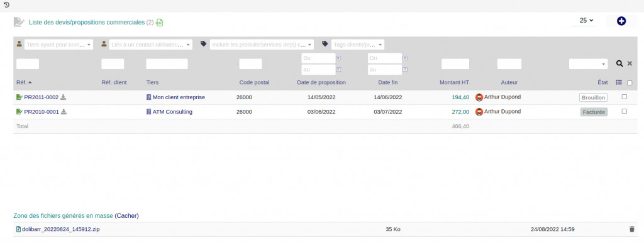644x243 pixels.
Task: Tick the checkbox for PR2010-0001 row
Action: [x=625, y=111]
